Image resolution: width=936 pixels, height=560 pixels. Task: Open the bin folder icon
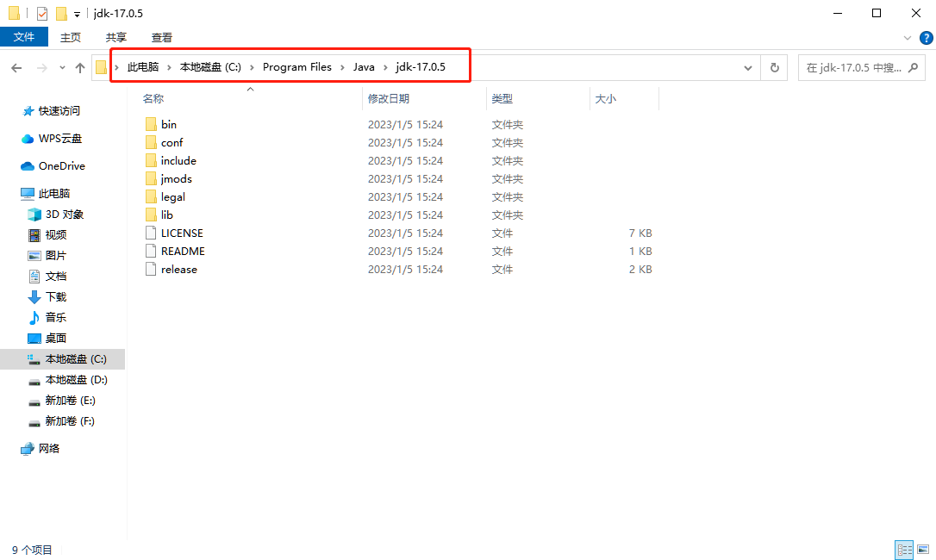151,124
